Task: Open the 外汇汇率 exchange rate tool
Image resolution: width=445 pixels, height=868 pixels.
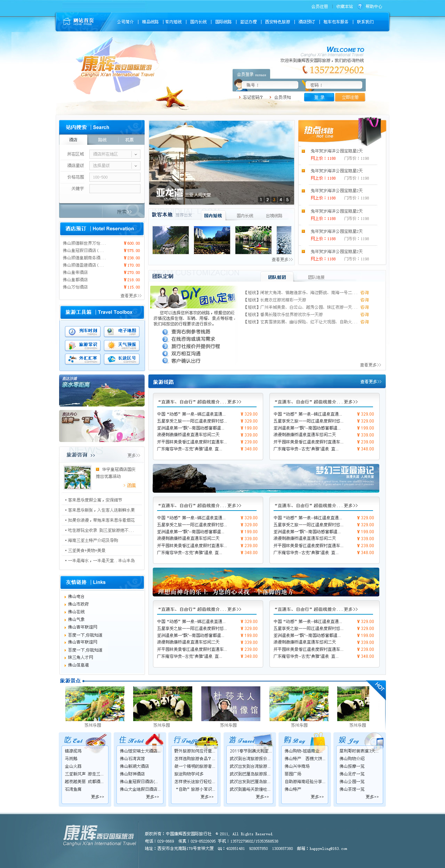Action: pyautogui.click(x=83, y=359)
